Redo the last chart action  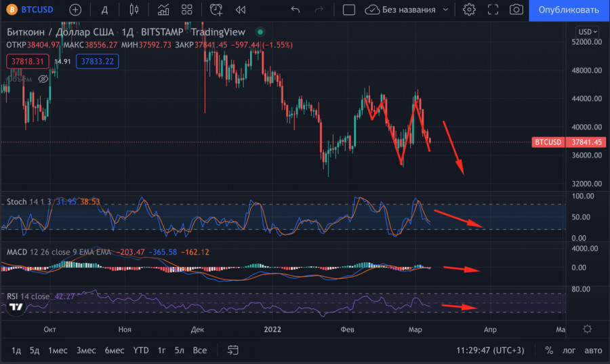(319, 9)
